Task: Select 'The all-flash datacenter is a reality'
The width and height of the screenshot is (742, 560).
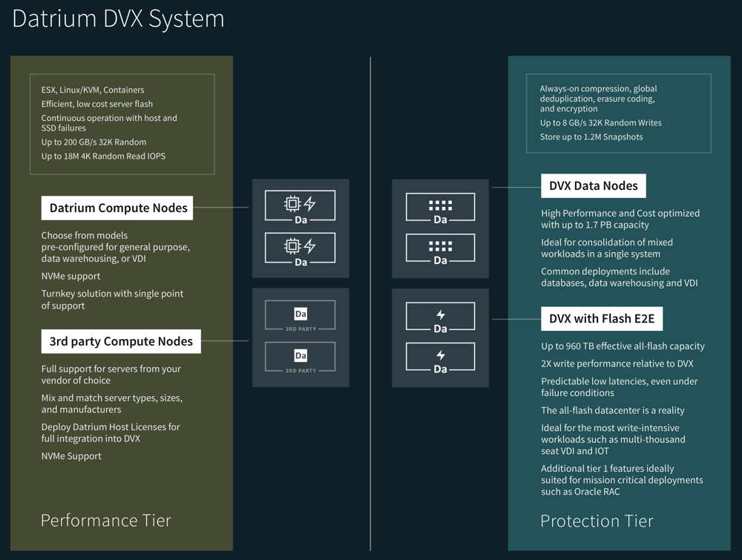Action: click(613, 410)
